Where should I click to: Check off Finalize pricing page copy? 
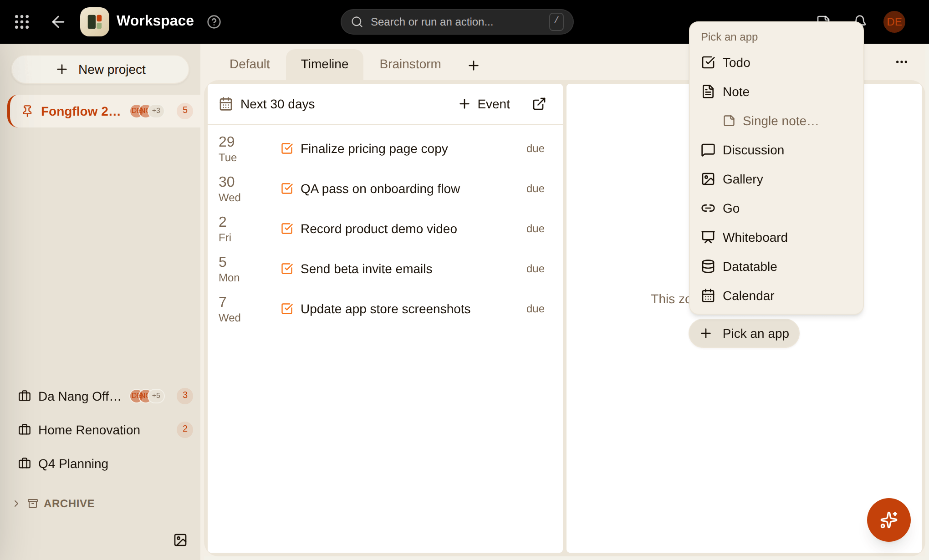point(287,148)
